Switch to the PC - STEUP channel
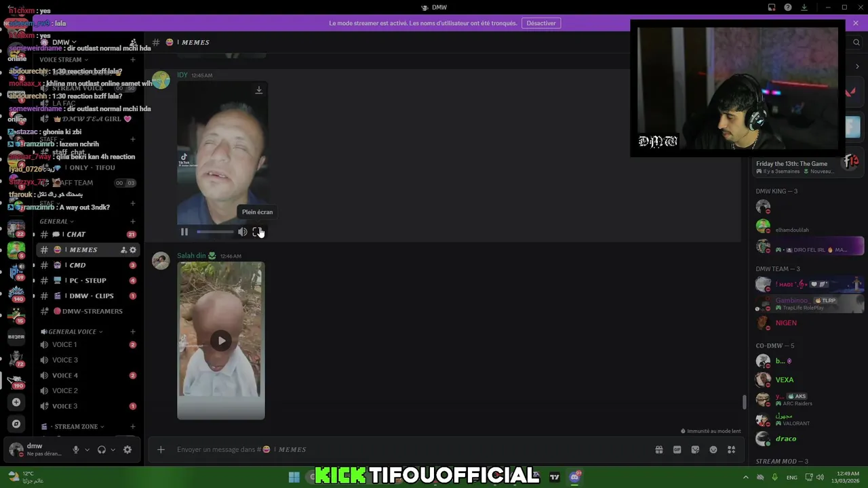The width and height of the screenshot is (868, 488). [88, 281]
